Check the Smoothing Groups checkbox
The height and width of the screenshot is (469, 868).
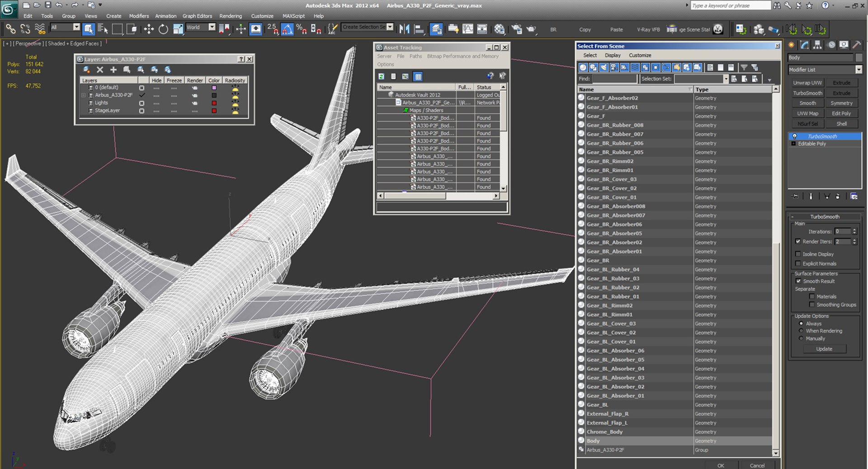click(812, 305)
